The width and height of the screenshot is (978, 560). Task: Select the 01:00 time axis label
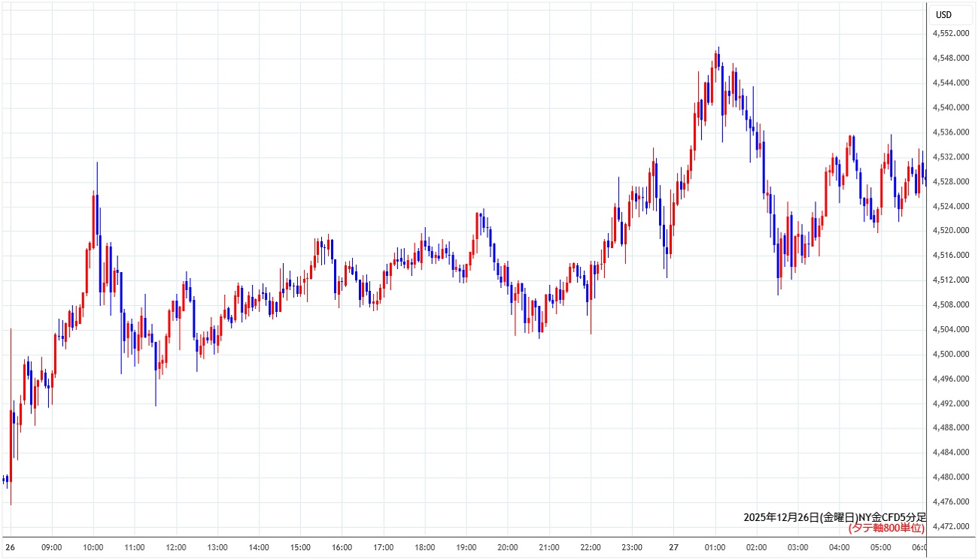(715, 547)
